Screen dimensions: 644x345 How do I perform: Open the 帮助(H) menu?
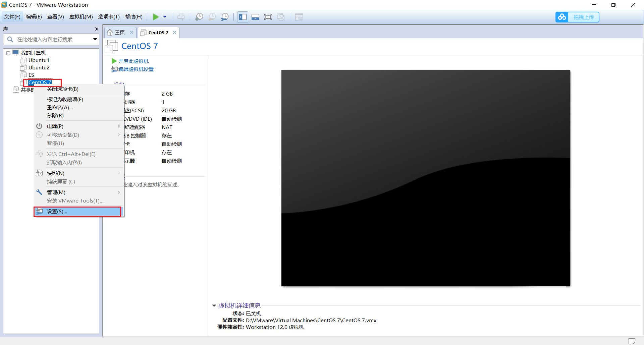(134, 17)
